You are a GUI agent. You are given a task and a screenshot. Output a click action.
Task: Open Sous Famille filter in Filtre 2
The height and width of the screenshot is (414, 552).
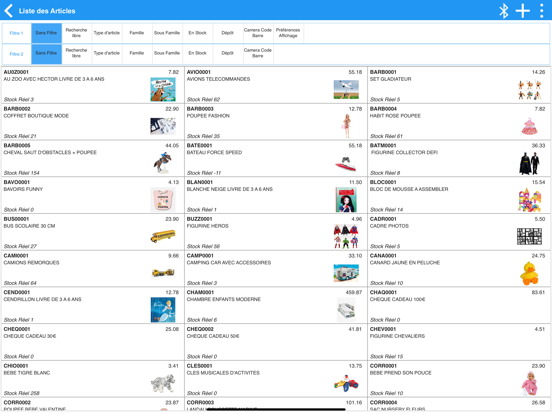click(167, 54)
